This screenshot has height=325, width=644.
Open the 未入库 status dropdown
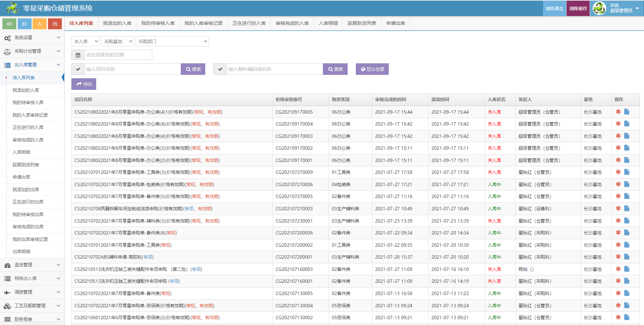tap(86, 41)
